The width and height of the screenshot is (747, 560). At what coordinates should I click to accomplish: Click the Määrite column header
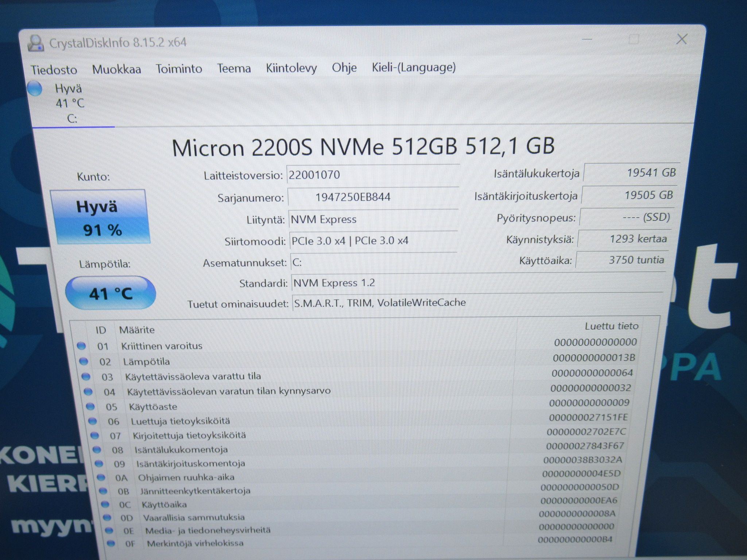pos(137,330)
